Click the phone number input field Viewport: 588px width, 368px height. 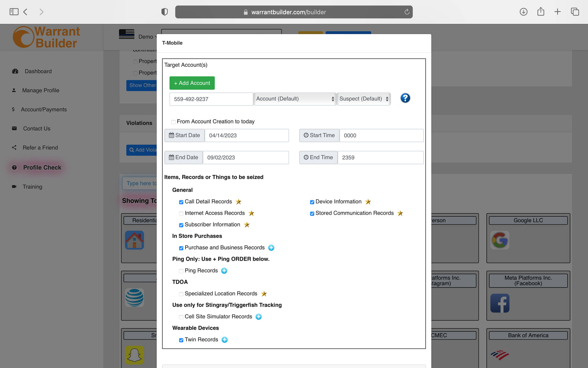tap(211, 99)
